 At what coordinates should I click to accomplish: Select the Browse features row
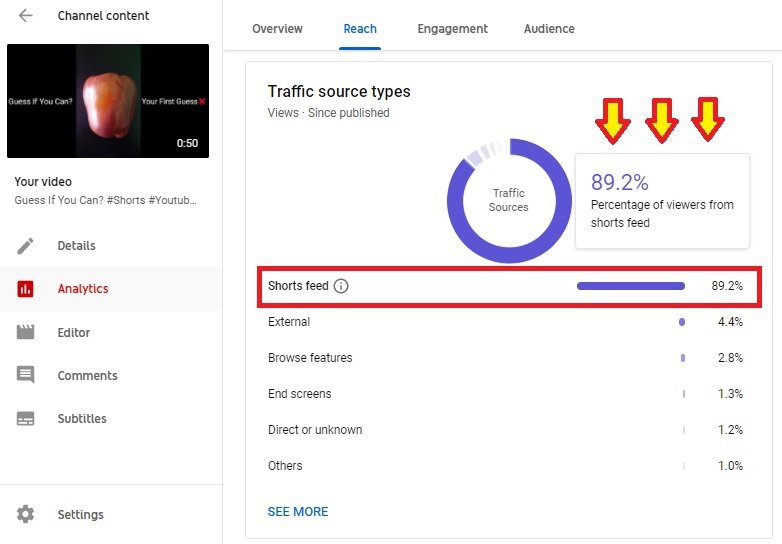[x=505, y=358]
